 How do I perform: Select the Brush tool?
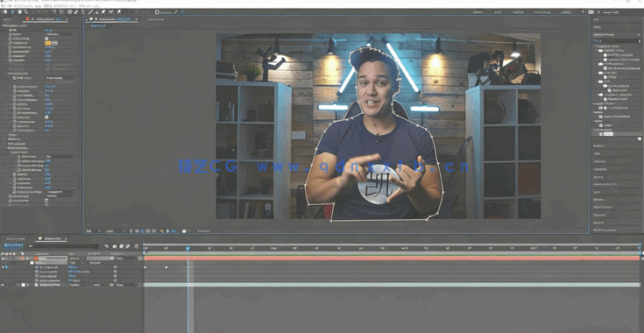pyautogui.click(x=90, y=12)
